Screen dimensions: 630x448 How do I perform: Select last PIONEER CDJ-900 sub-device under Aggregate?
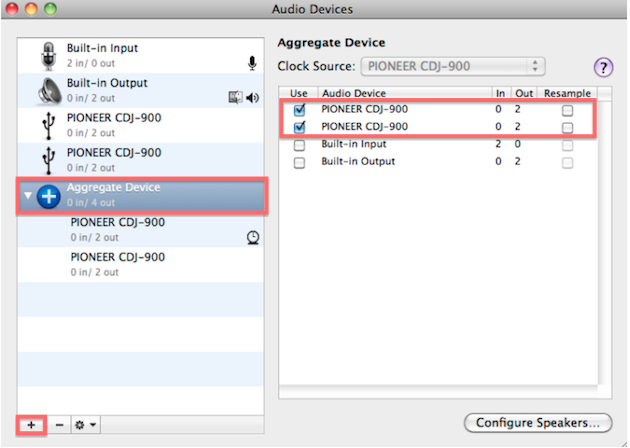point(141,265)
